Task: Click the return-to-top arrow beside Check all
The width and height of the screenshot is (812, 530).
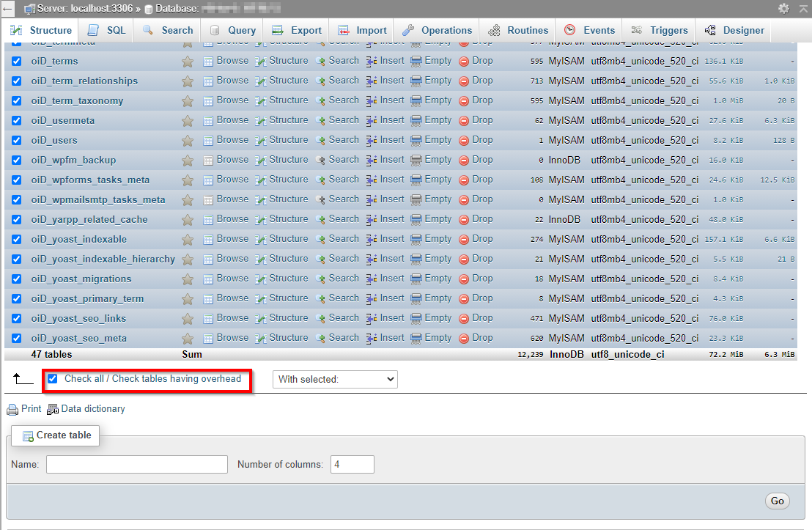Action: click(23, 379)
